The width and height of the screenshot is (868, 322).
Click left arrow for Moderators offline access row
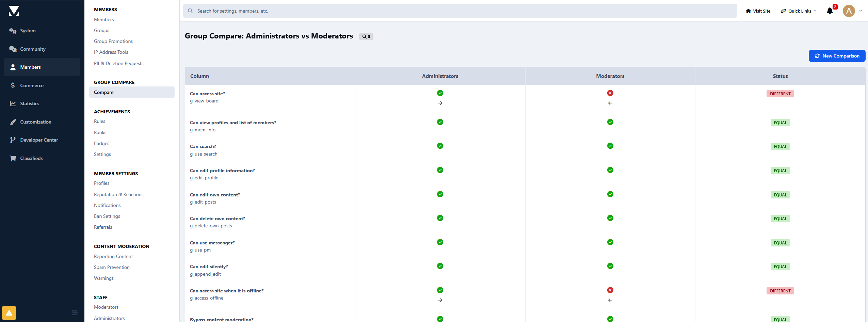click(x=610, y=300)
